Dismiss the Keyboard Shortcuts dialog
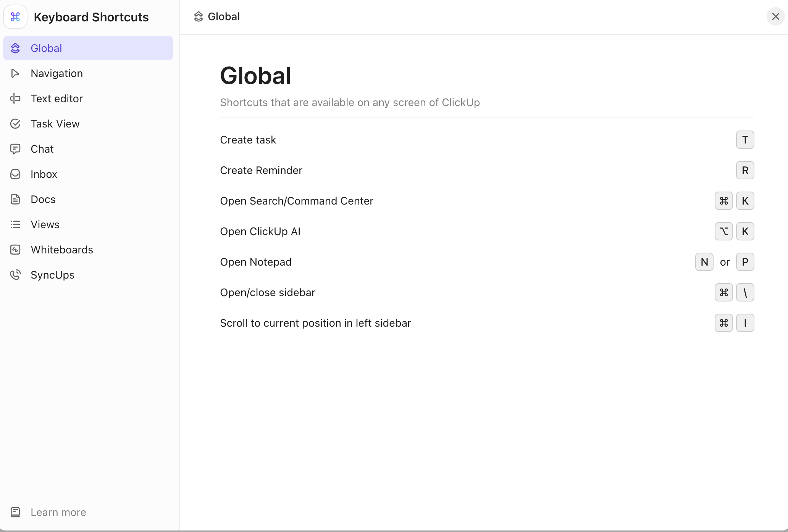This screenshot has width=788, height=532. (775, 16)
